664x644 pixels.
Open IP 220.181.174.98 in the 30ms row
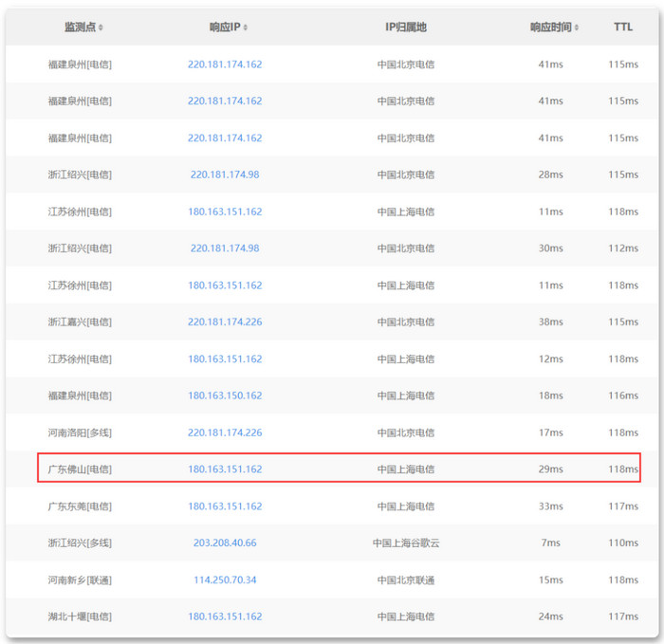[x=225, y=248]
